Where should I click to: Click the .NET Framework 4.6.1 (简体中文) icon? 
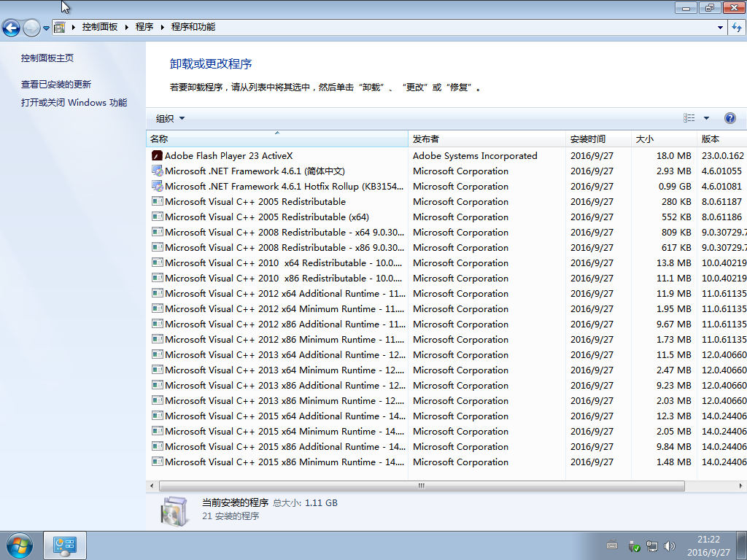(x=158, y=171)
